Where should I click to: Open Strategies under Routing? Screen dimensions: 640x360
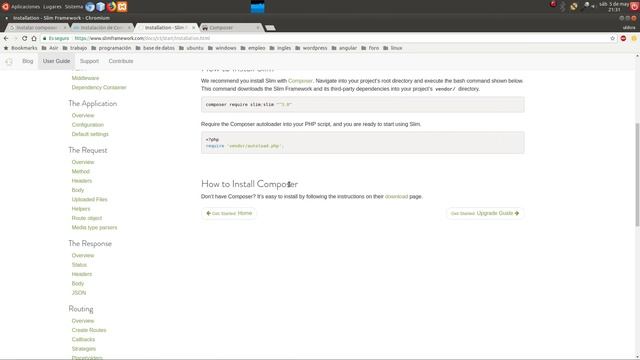[84, 349]
